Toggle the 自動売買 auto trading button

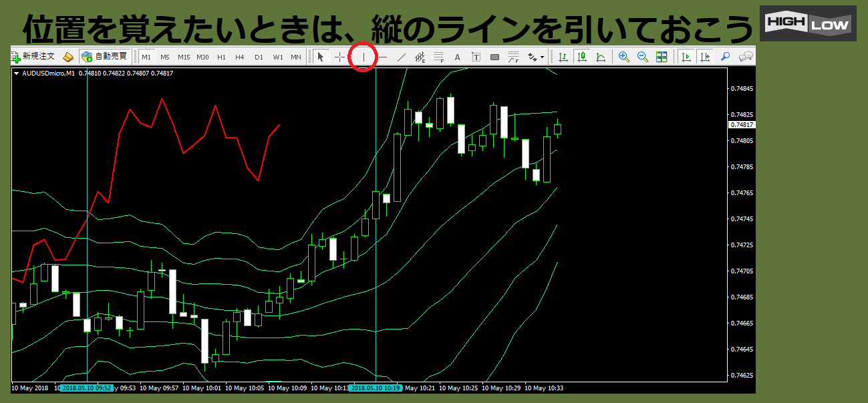click(x=105, y=57)
